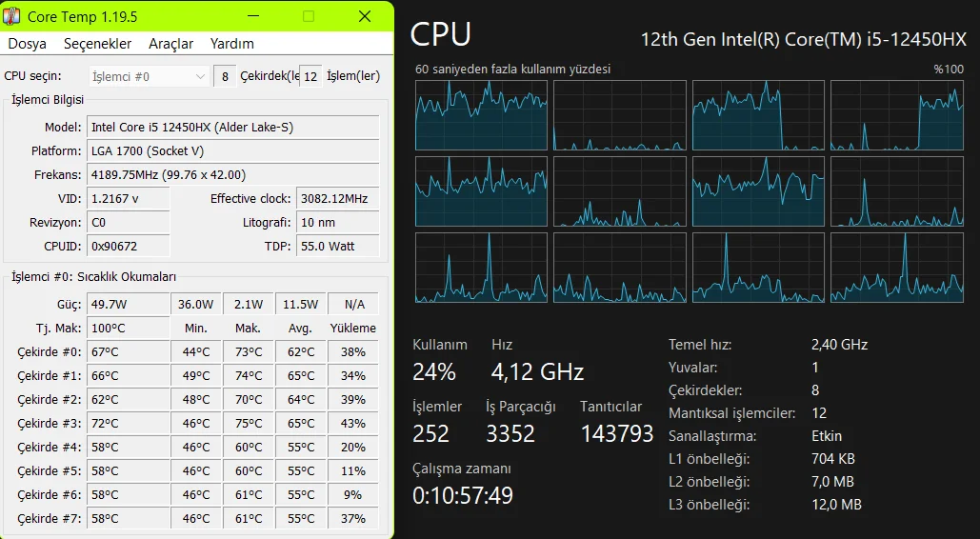The height and width of the screenshot is (539, 980).
Task: Minimize the Core Temp window
Action: click(252, 16)
